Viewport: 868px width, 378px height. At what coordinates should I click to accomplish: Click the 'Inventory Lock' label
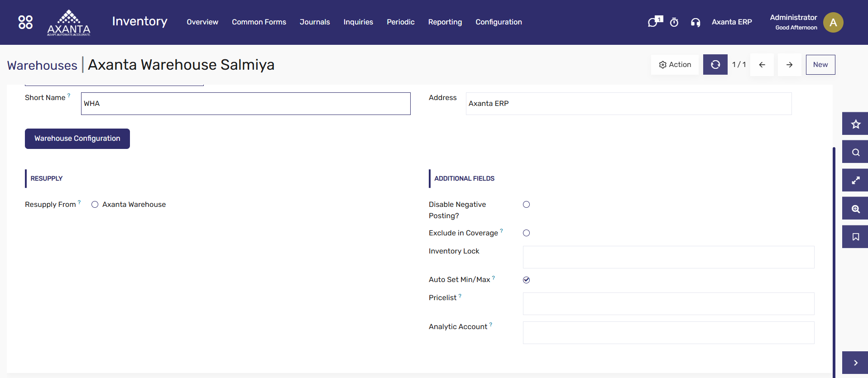[454, 251]
